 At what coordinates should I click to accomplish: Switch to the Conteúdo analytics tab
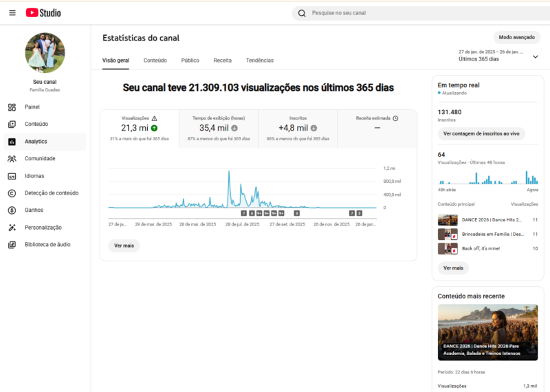coord(155,61)
